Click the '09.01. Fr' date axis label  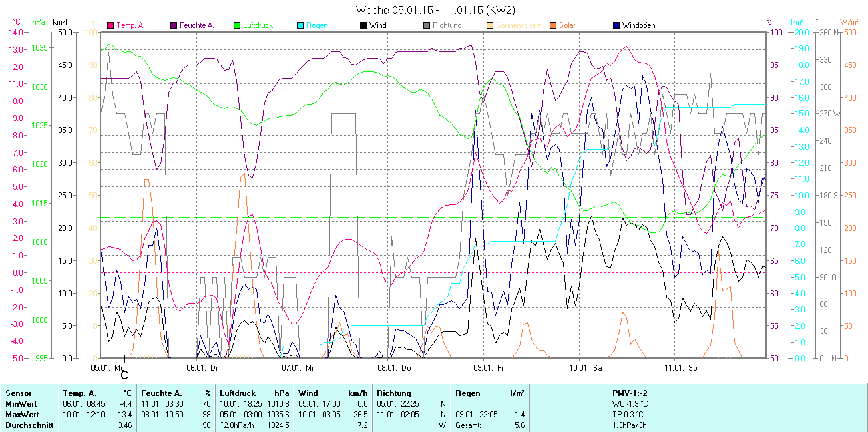[x=489, y=367]
